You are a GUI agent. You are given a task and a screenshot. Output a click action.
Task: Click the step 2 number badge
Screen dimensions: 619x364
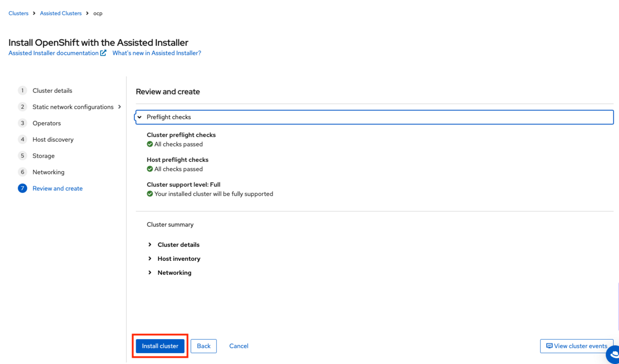[x=22, y=107]
